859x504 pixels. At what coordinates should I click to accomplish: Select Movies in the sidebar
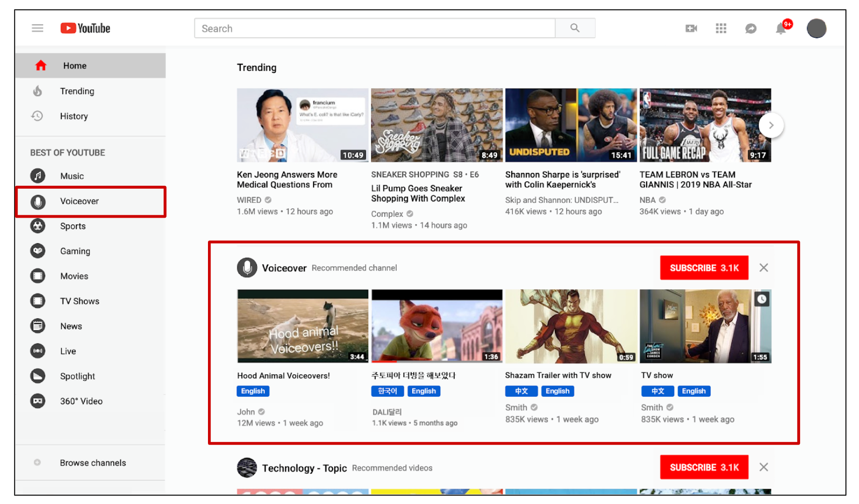(x=90, y=276)
